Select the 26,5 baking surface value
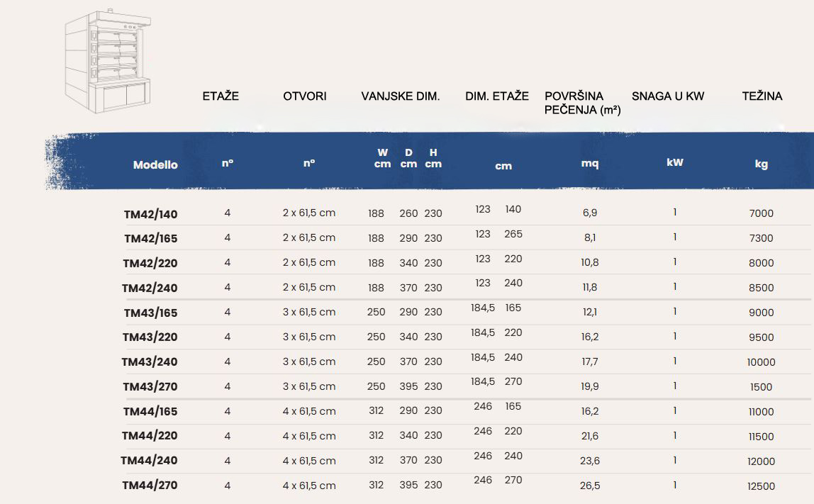 pyautogui.click(x=590, y=486)
